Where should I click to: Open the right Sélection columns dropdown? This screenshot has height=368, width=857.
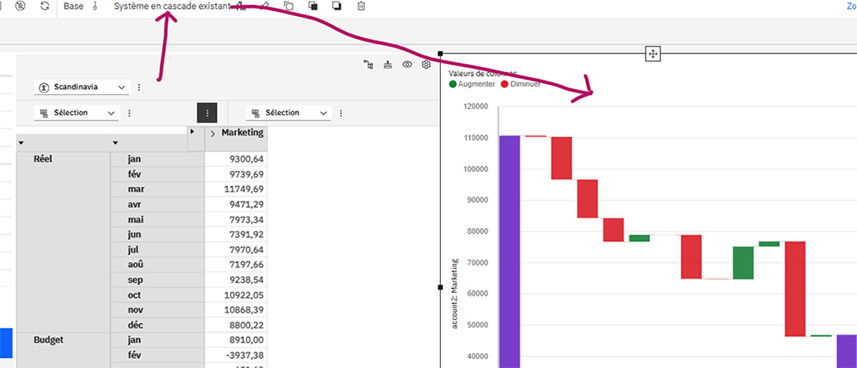point(288,113)
